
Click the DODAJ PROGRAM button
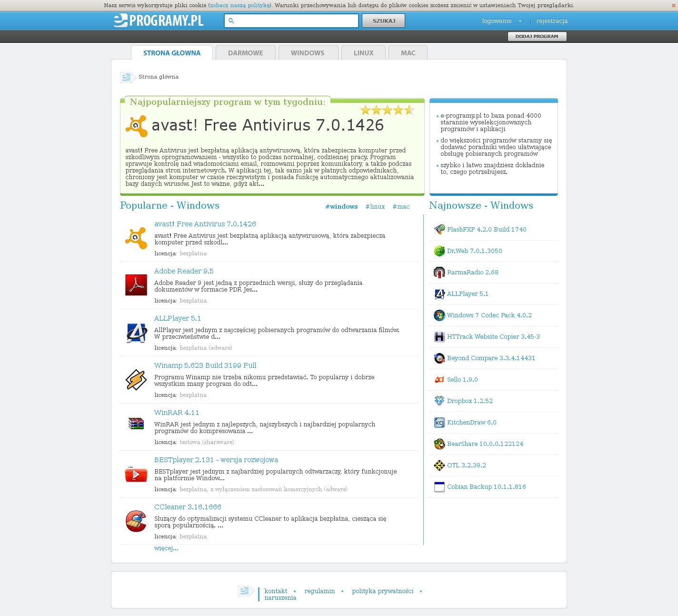(x=537, y=36)
